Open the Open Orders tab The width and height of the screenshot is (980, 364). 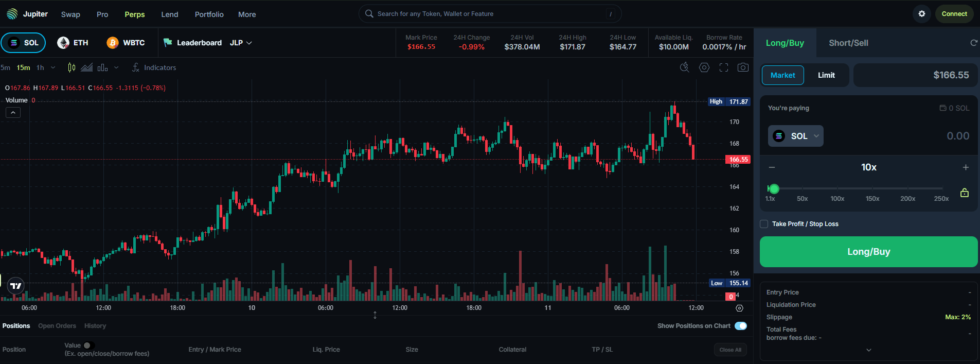point(57,326)
